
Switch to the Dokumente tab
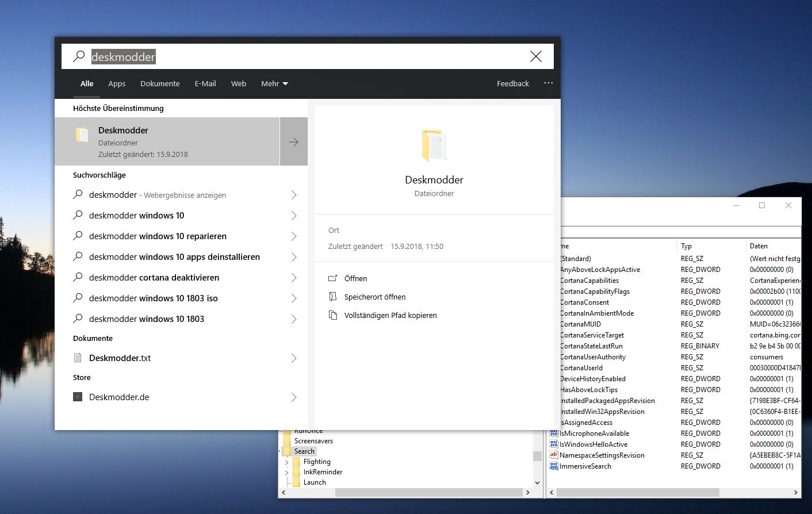(160, 83)
